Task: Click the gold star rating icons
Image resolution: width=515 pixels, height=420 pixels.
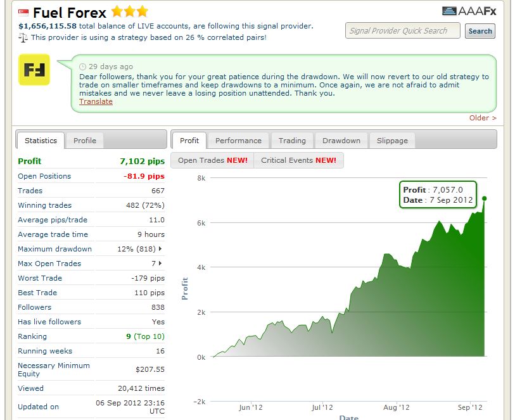Action: point(130,12)
